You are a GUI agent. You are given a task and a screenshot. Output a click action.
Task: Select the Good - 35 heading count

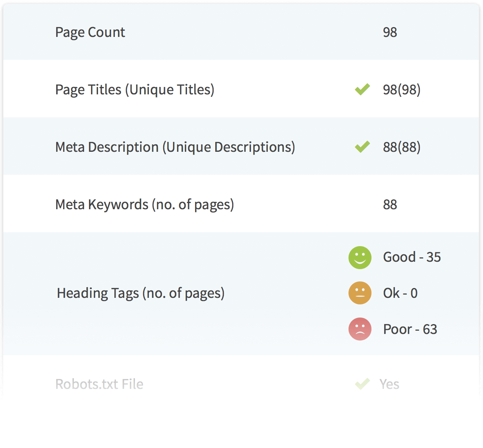[x=412, y=257]
